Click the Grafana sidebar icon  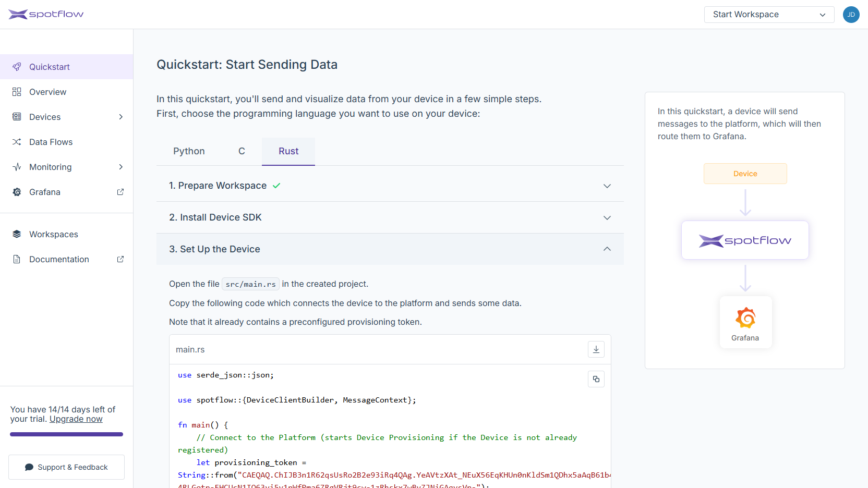[x=17, y=192]
